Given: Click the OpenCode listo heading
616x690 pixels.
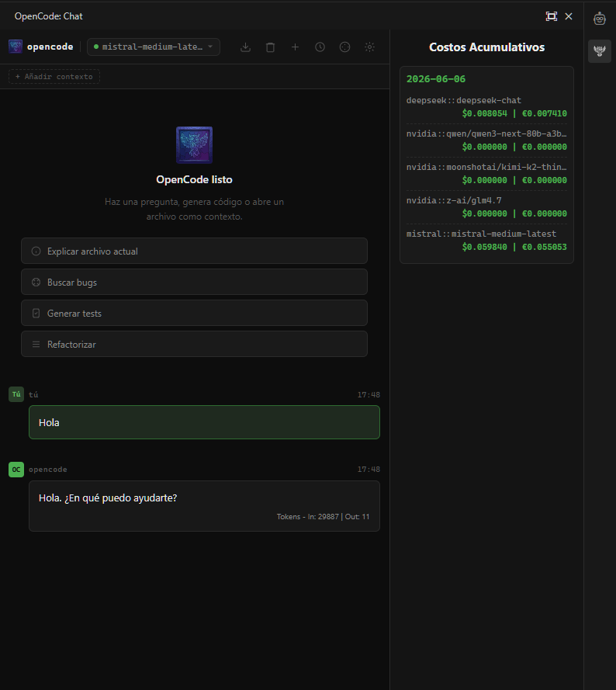Looking at the screenshot, I should pos(194,179).
